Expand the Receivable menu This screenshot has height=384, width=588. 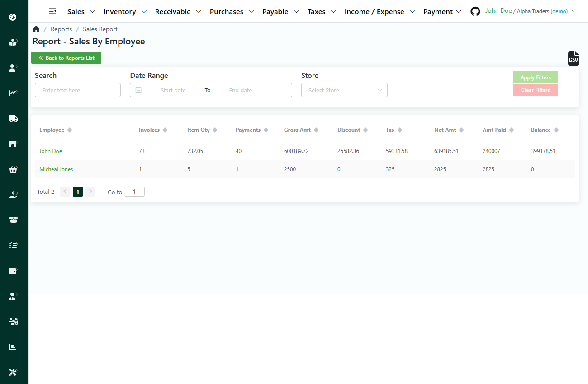tap(179, 12)
